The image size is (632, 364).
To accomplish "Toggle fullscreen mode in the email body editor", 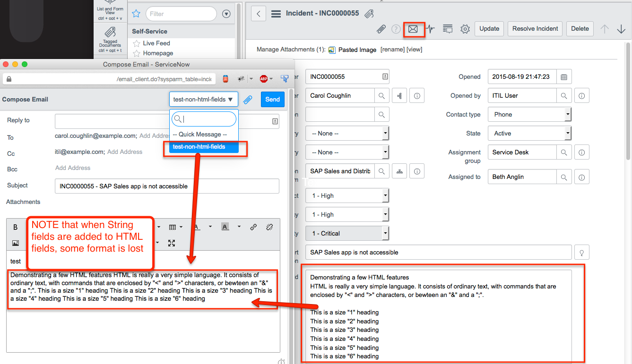I will 172,243.
